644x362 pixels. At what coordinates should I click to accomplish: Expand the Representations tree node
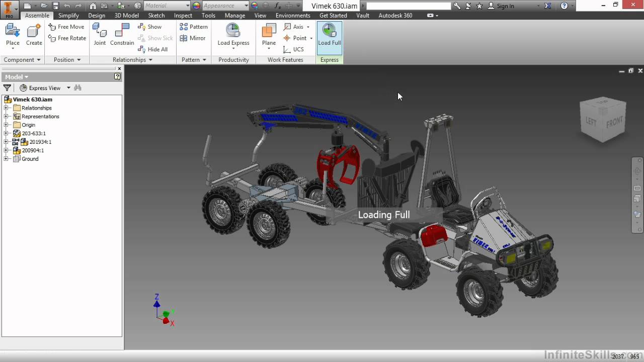6,117
